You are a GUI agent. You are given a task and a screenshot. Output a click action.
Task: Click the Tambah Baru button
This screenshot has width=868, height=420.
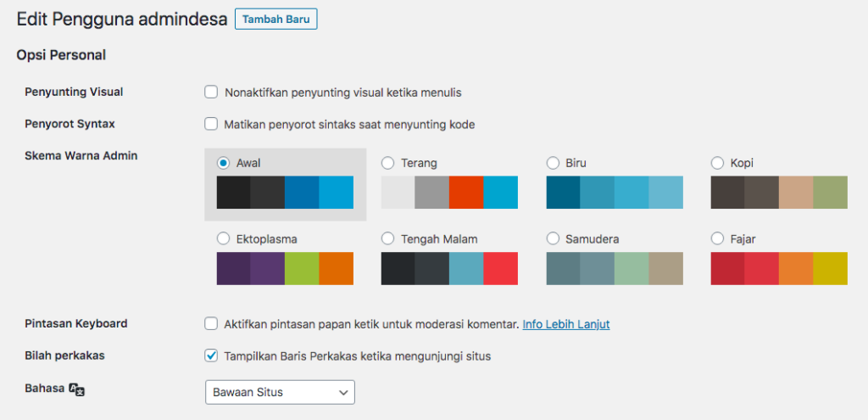tap(276, 19)
